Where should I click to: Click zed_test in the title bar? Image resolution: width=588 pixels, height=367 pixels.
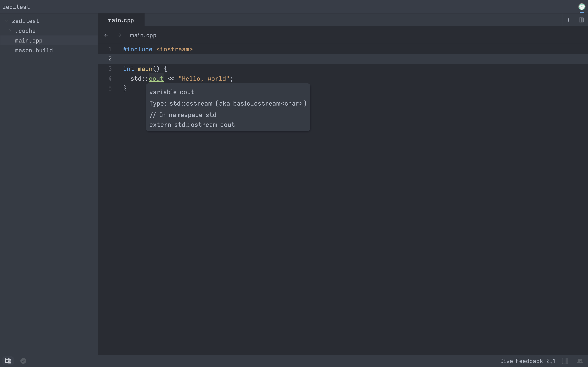pos(16,7)
